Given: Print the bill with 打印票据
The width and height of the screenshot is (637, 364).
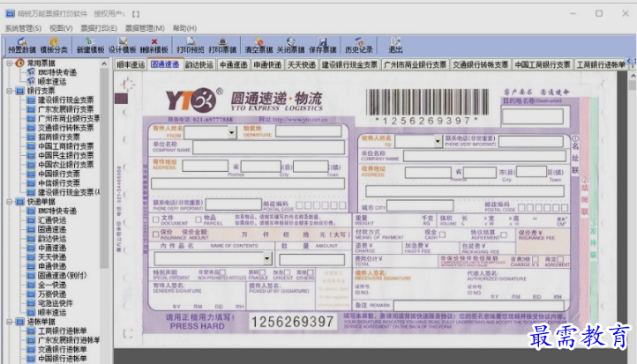Looking at the screenshot, I should (222, 45).
